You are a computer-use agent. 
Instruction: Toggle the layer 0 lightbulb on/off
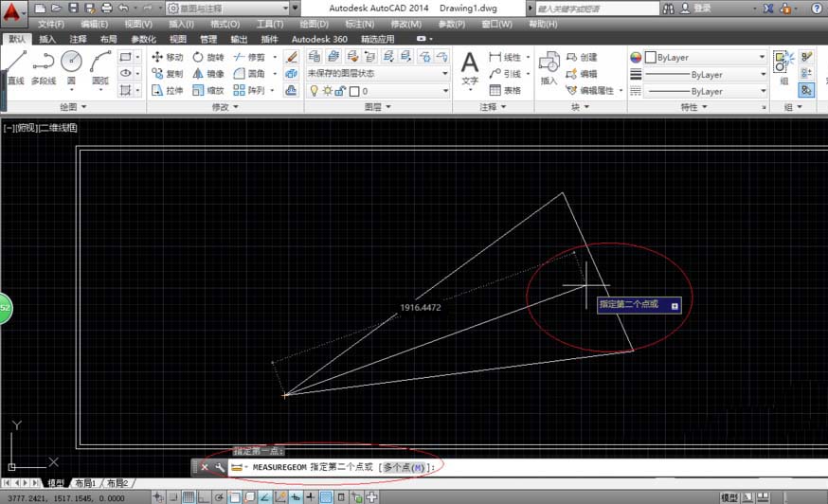pos(315,91)
